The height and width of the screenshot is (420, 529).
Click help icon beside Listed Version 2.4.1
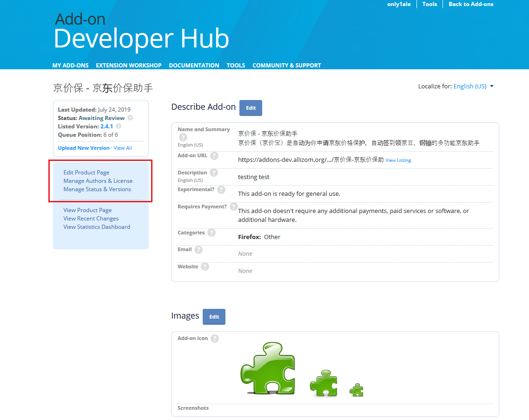[x=119, y=126]
